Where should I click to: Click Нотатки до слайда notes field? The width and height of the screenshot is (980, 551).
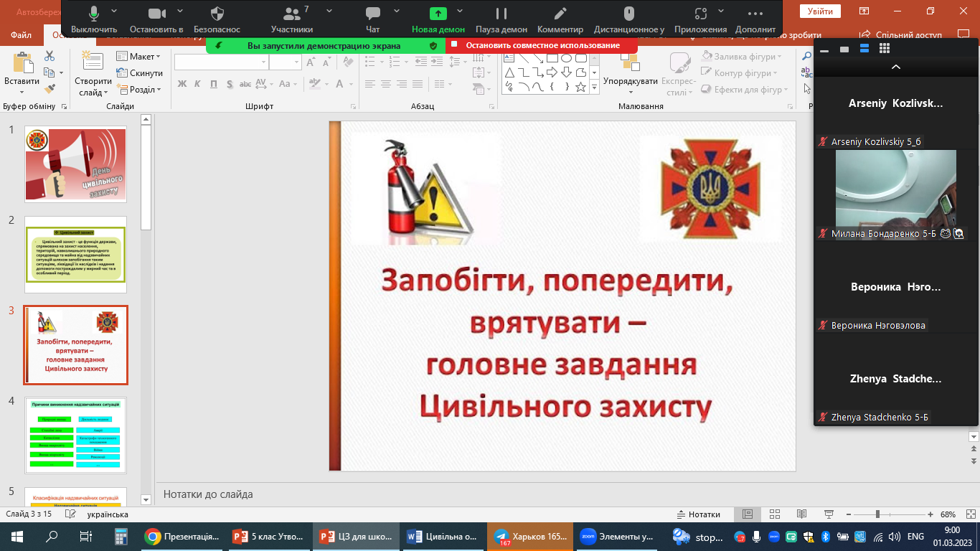pos(208,494)
